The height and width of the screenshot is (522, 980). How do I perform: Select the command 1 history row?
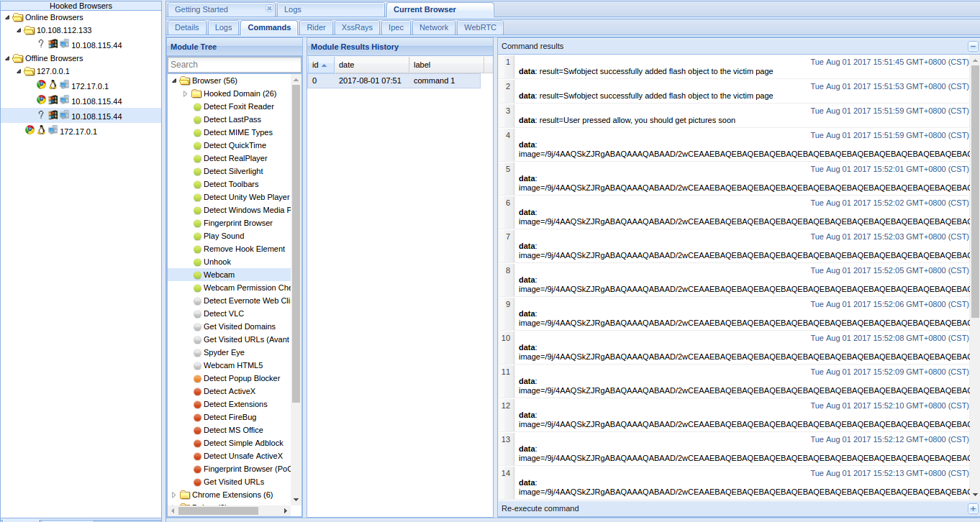click(394, 81)
